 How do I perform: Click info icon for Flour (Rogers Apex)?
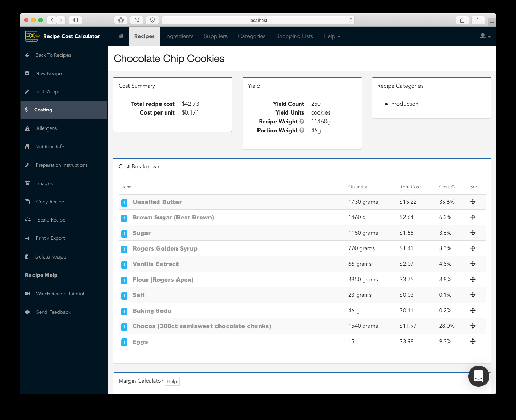(124, 280)
